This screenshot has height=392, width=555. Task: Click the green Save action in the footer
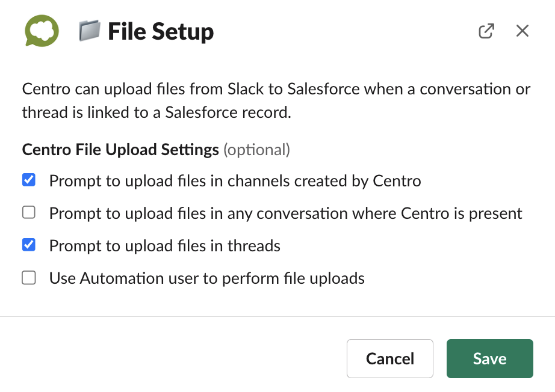489,358
